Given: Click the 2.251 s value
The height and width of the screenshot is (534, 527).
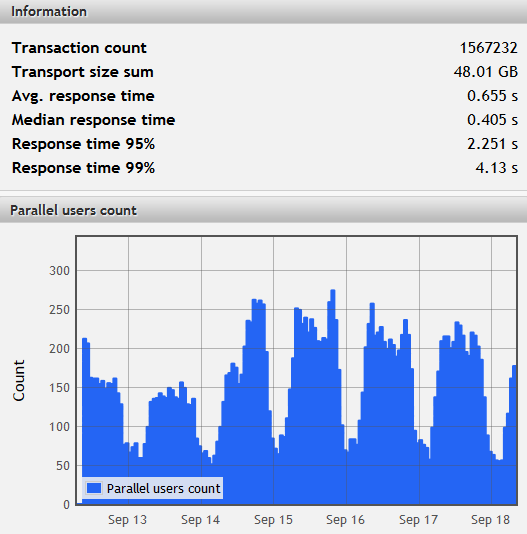Looking at the screenshot, I should [x=493, y=144].
